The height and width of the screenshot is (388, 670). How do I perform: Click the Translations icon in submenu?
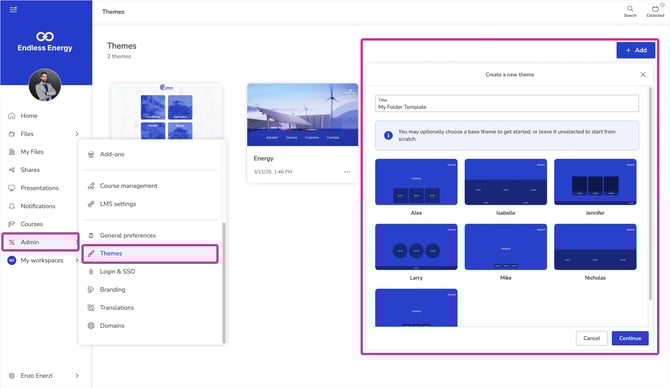[x=91, y=308]
